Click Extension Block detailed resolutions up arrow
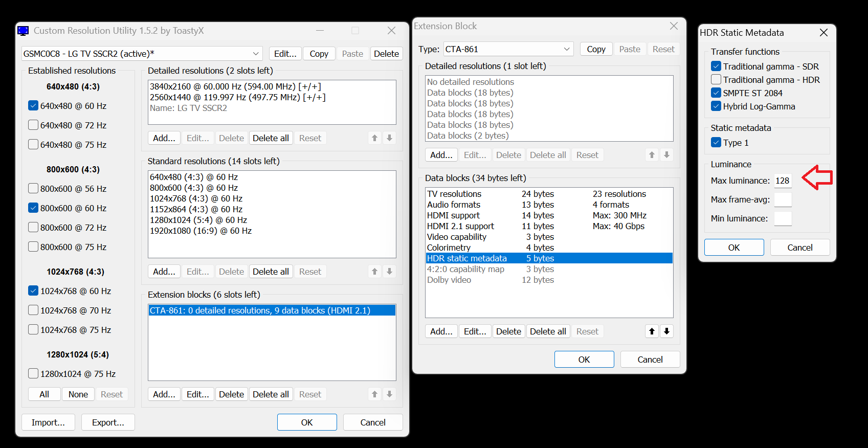This screenshot has width=868, height=448. click(x=652, y=155)
